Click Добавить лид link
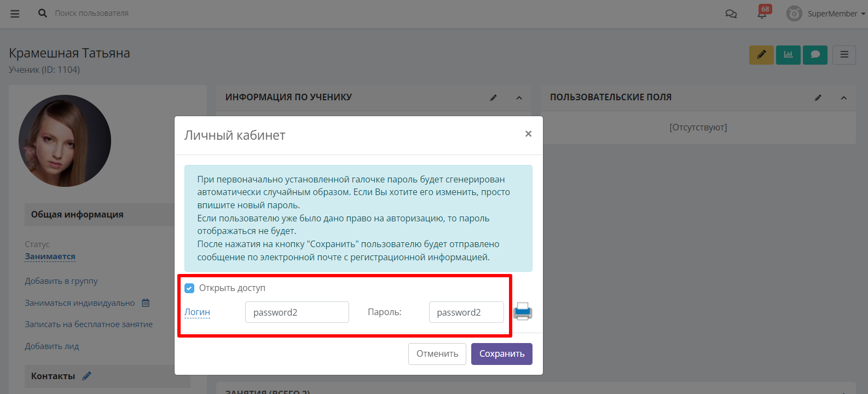Screen dimensions: 868x394 52,346
